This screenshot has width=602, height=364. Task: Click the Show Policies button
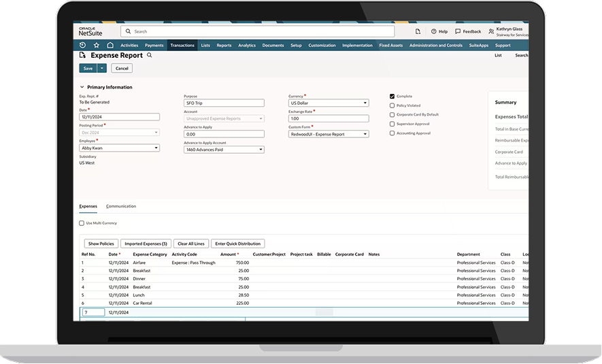pyautogui.click(x=101, y=244)
